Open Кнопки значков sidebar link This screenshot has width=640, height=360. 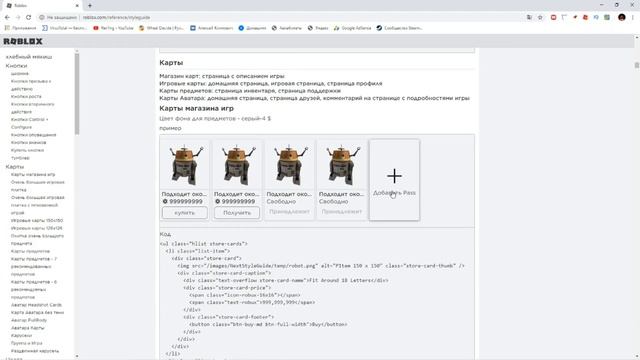coord(29,142)
